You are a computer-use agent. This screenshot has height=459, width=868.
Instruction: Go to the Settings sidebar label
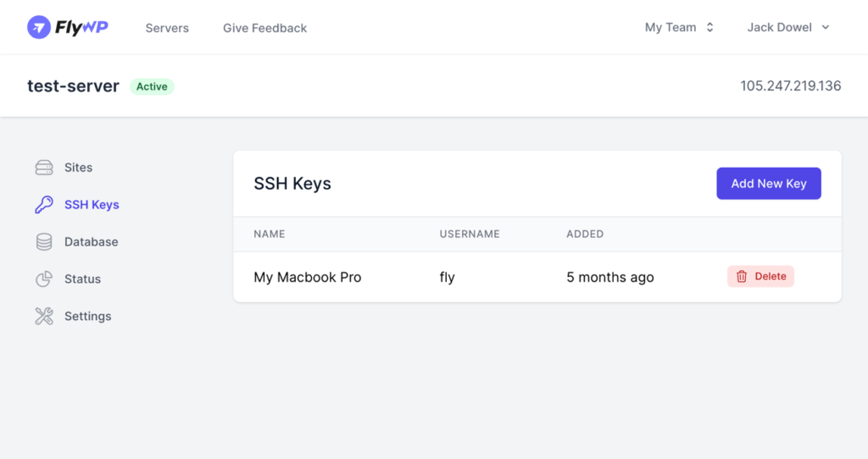(x=88, y=316)
